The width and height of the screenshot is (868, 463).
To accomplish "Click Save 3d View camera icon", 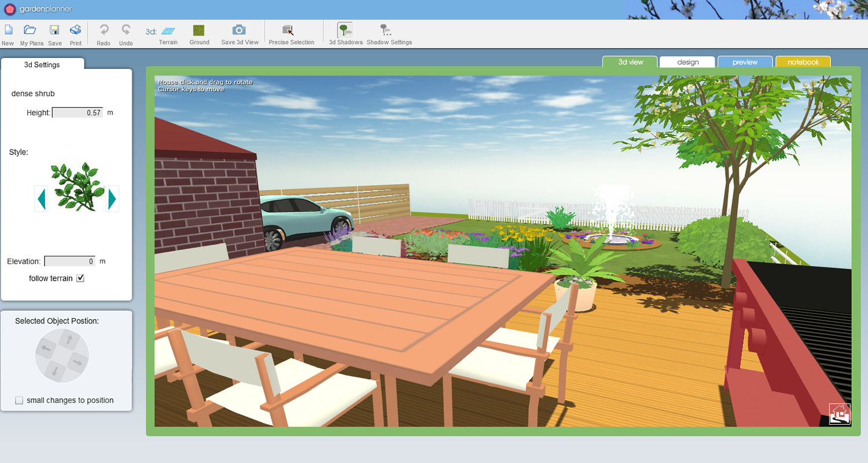I will click(x=239, y=30).
